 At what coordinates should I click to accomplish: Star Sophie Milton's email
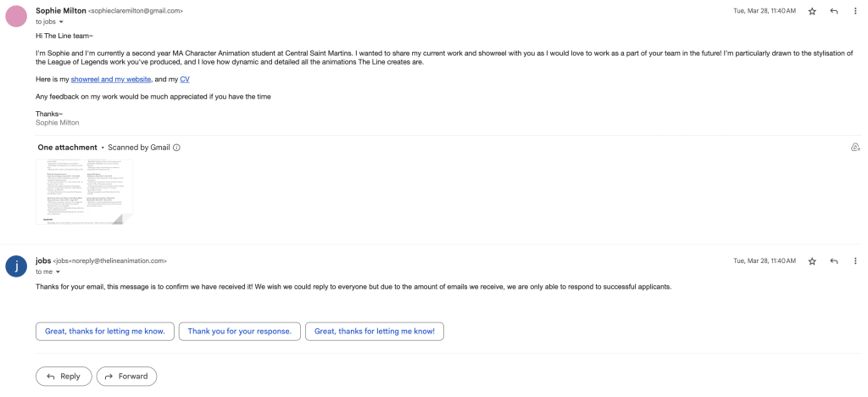click(812, 11)
